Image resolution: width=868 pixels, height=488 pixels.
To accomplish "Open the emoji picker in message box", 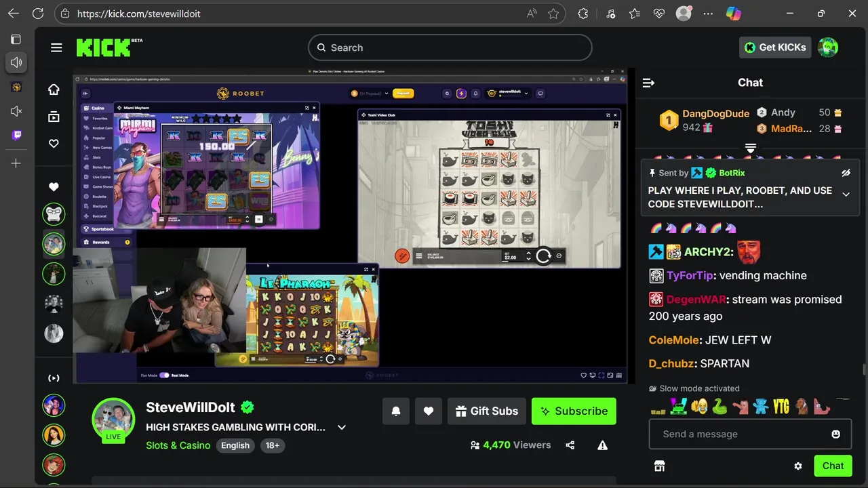I will click(836, 434).
